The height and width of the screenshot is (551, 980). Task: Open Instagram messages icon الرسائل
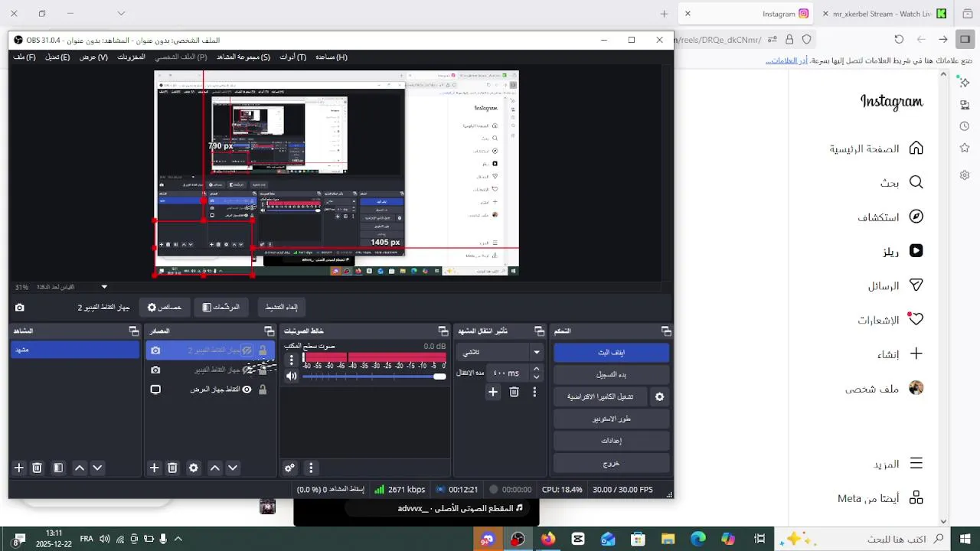[916, 285]
